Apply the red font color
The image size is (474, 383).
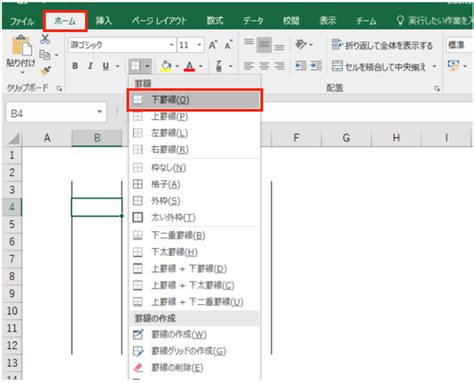190,66
